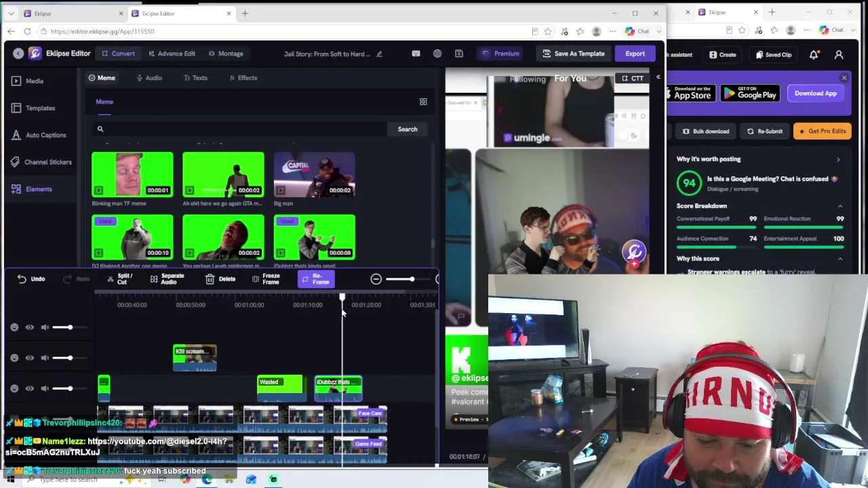Open the user profile icon in right window
The image size is (868, 488).
click(x=839, y=55)
